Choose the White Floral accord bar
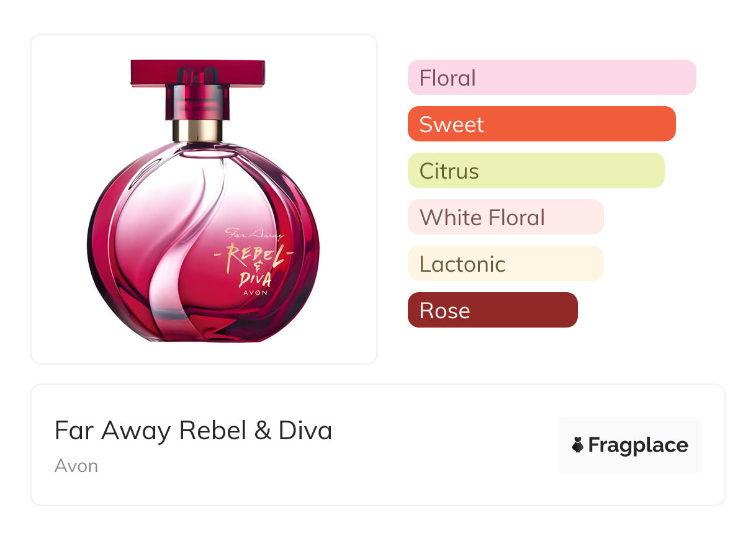 (505, 217)
